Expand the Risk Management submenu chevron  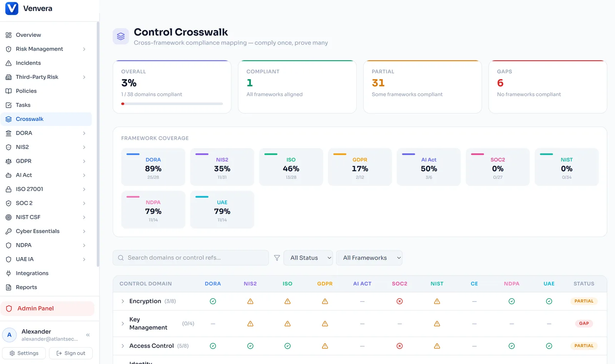tap(84, 49)
